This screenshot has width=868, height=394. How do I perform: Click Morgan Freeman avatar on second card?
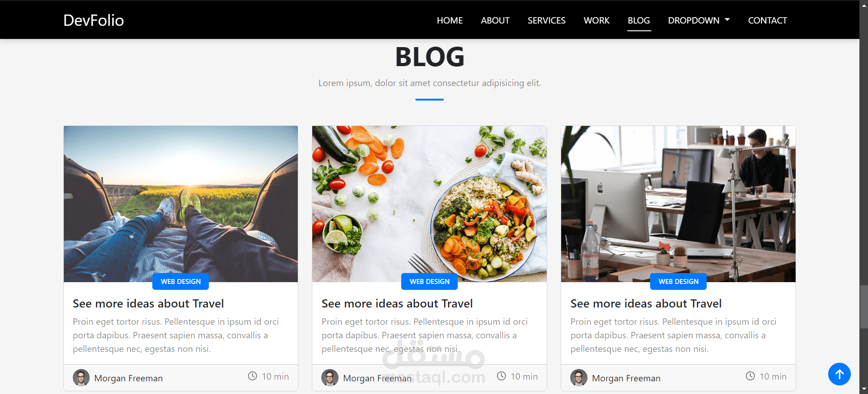[330, 378]
